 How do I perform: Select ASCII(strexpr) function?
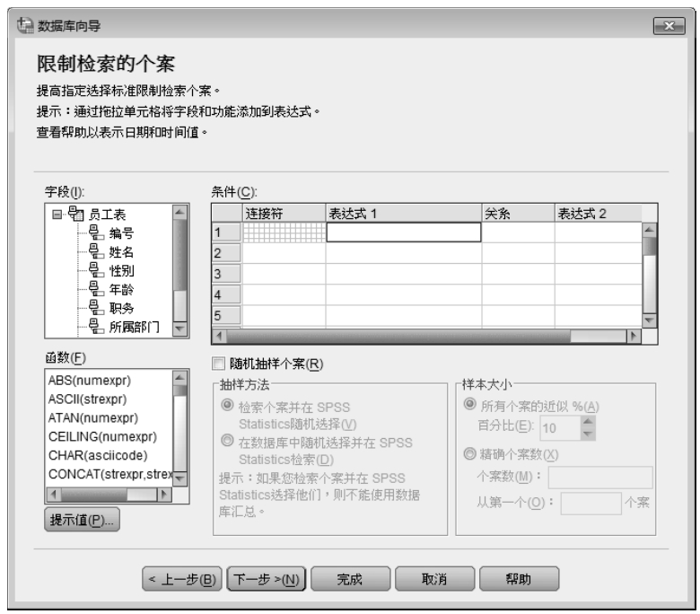click(x=88, y=399)
